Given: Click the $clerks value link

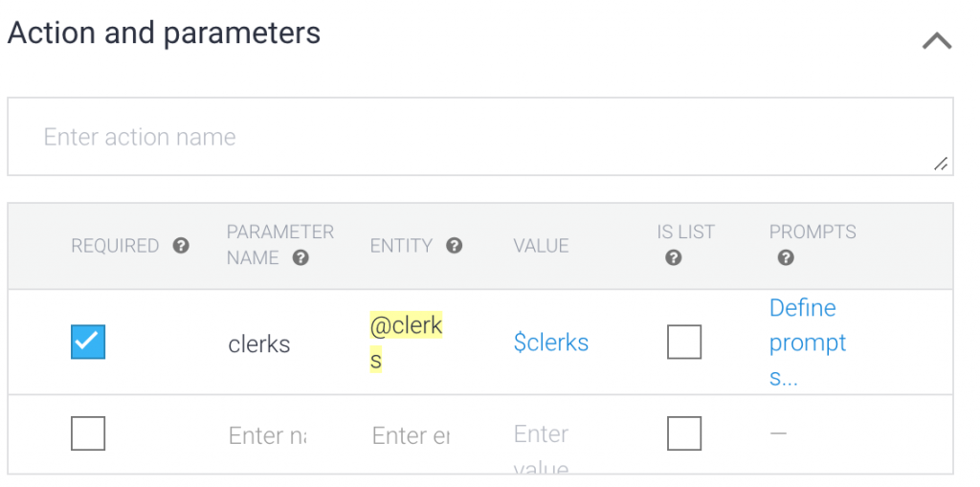Looking at the screenshot, I should [550, 343].
